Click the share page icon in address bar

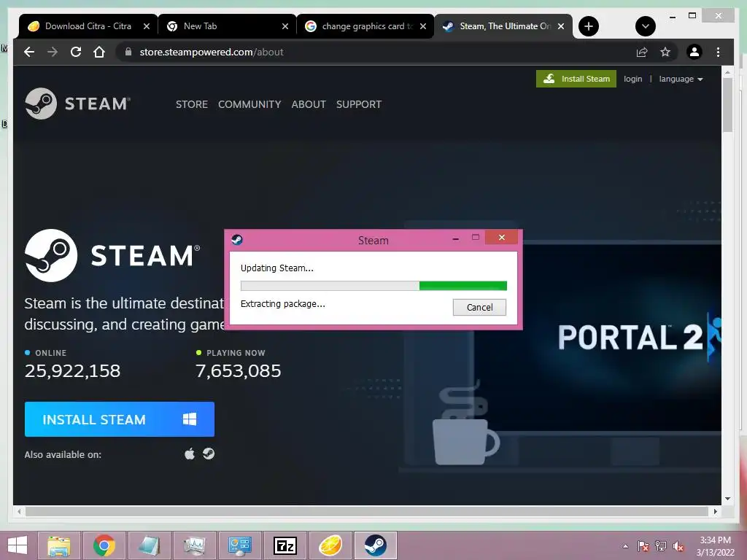[x=642, y=52]
